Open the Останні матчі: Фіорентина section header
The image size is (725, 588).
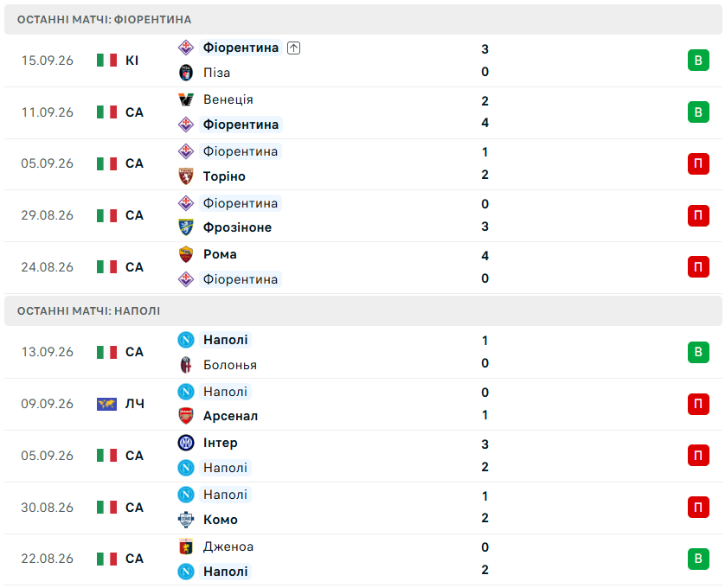(363, 19)
